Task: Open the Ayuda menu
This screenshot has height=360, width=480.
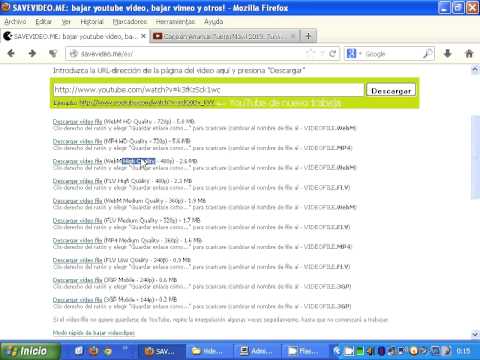Action: [214, 22]
